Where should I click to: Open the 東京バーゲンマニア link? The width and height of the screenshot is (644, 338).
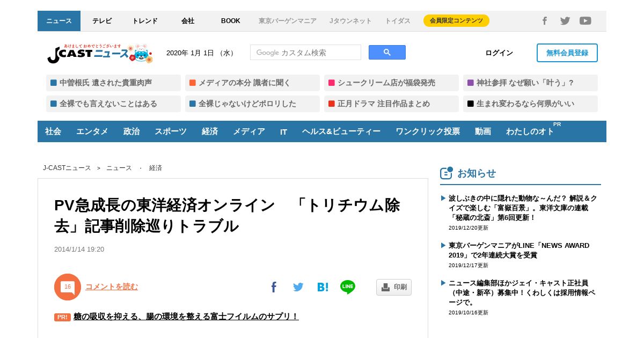tap(288, 21)
